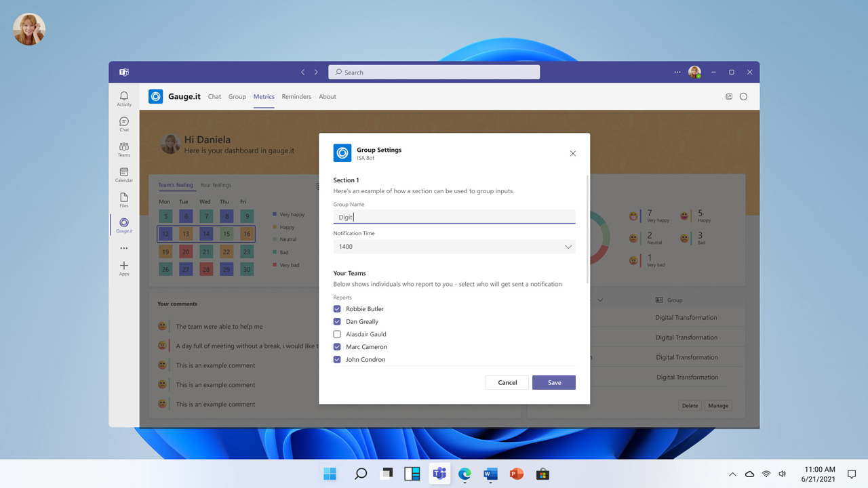Open the Wi-Fi network tray icon
The image size is (868, 488).
tap(766, 474)
